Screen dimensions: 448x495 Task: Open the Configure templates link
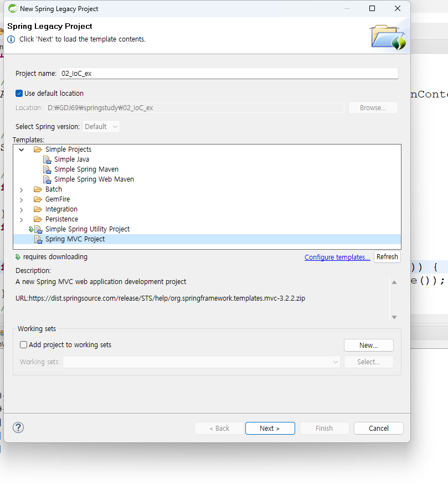[337, 257]
